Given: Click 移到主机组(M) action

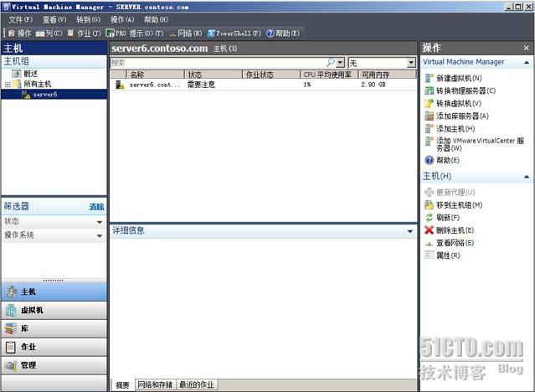Looking at the screenshot, I should click(x=460, y=205).
